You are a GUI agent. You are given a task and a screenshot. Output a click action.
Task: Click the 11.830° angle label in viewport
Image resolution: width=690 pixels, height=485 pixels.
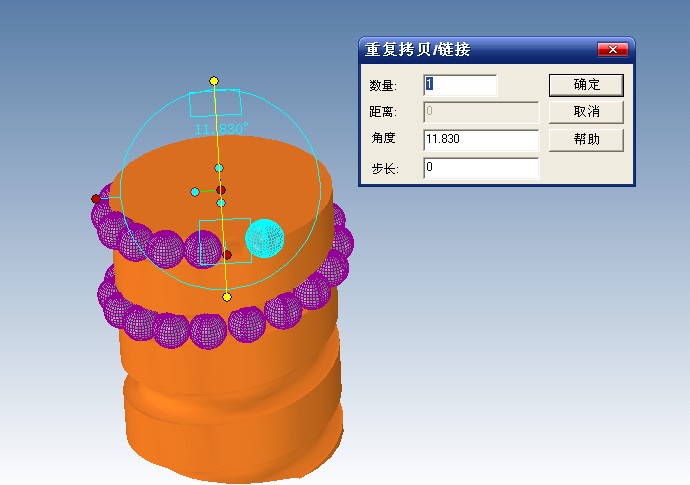pyautogui.click(x=222, y=129)
